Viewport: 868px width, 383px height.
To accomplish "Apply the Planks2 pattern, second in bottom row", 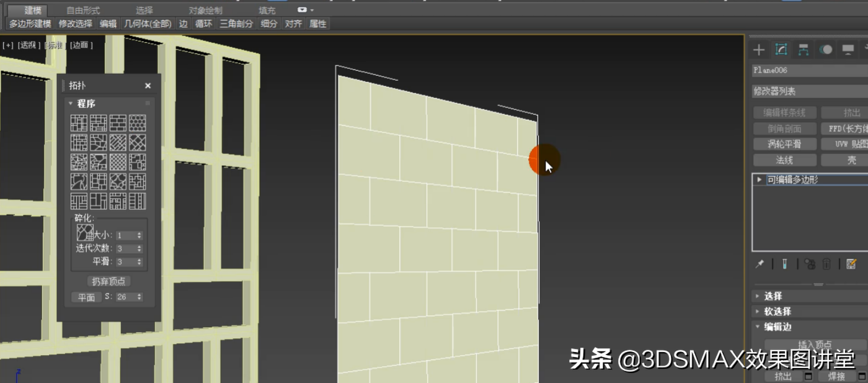I will click(99, 201).
